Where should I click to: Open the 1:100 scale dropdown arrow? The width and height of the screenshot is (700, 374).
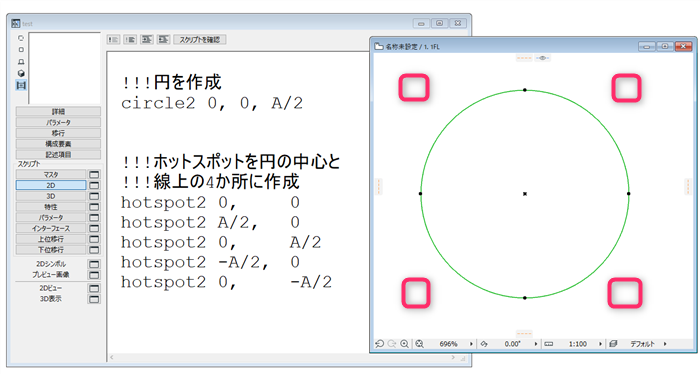click(600, 344)
